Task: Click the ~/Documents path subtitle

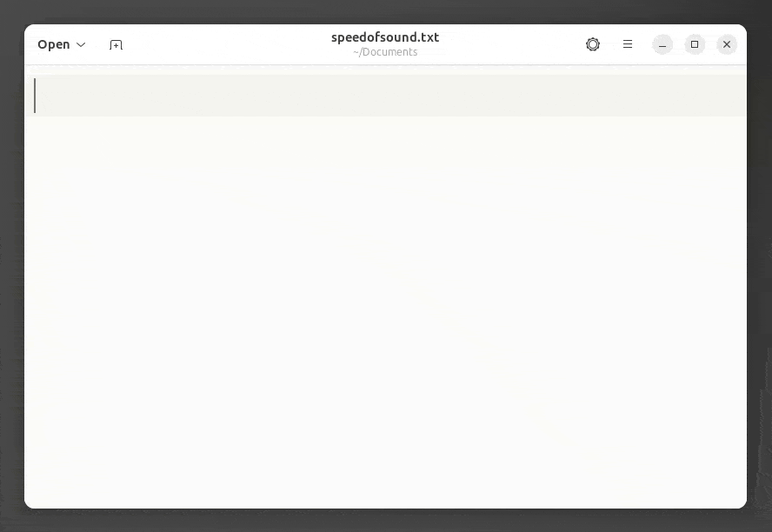Action: coord(385,51)
